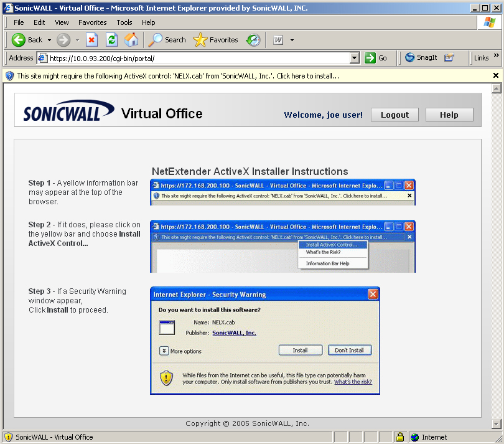
Task: Open the History icon in the toolbar
Action: tap(253, 40)
